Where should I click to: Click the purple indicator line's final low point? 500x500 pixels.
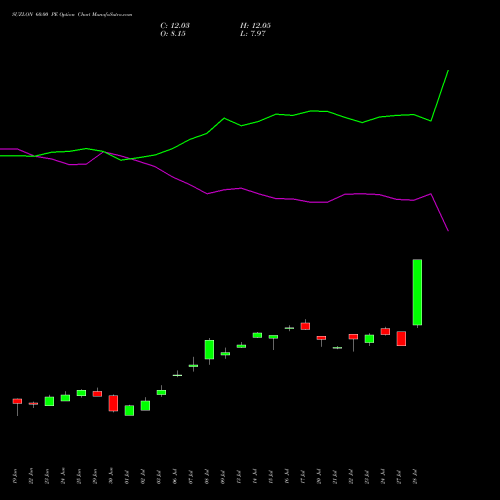(x=448, y=231)
